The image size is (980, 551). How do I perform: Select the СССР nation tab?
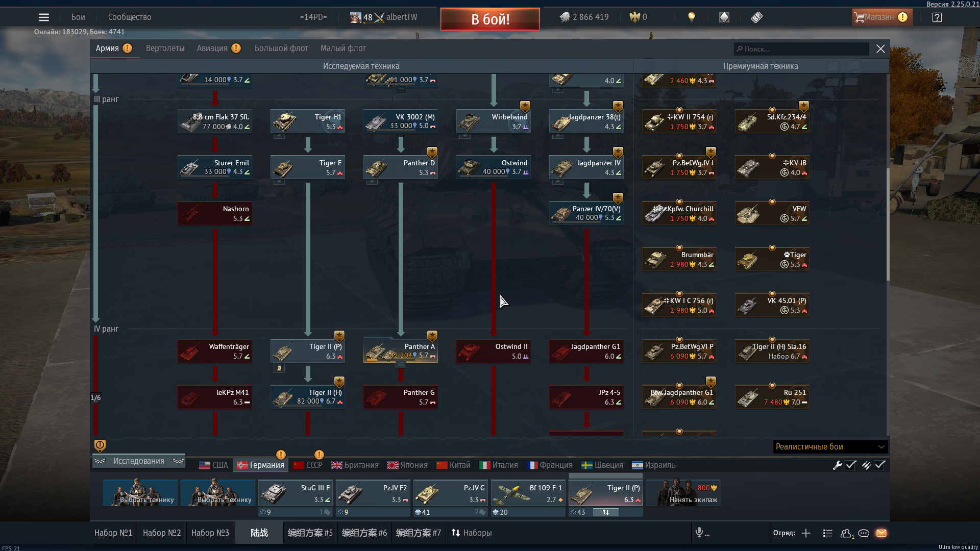[308, 465]
